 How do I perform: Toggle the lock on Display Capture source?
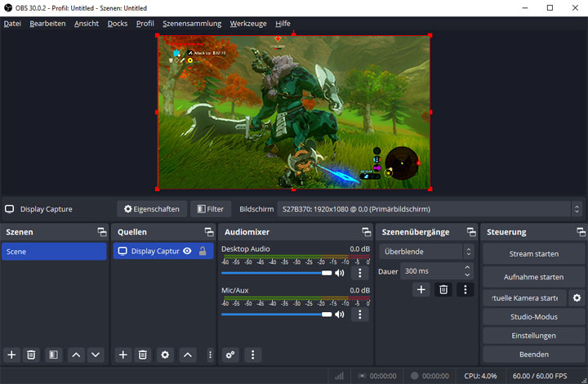(x=203, y=252)
